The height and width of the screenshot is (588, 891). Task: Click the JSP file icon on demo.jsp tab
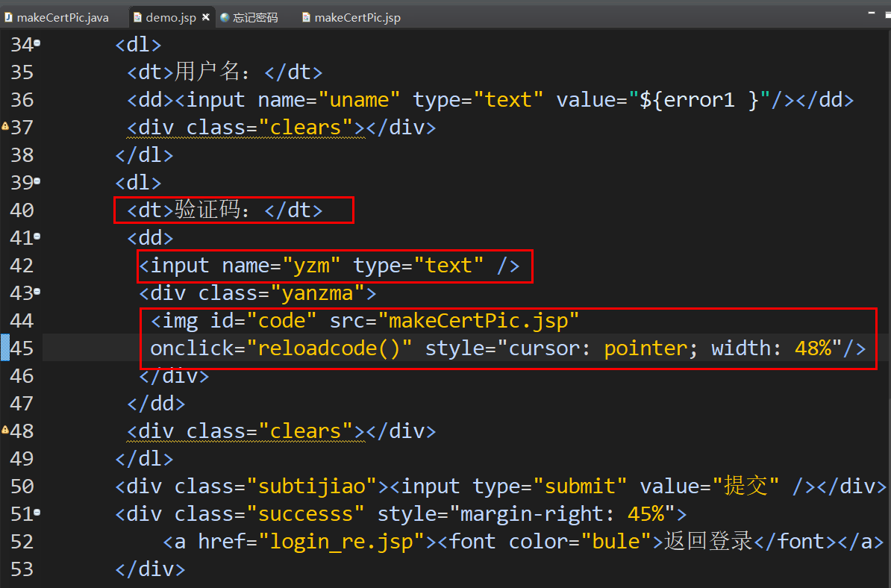click(137, 17)
